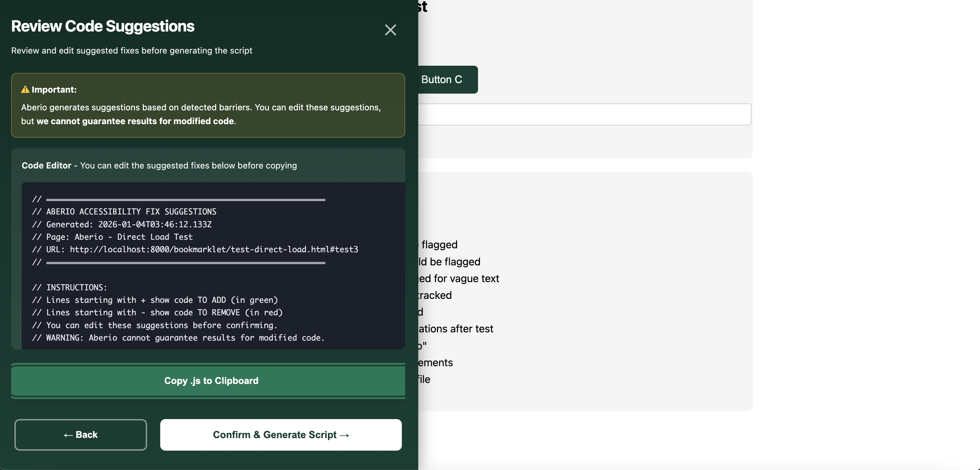Viewport: 980px width, 470px height.
Task: Click the Review Code Suggestions heading
Action: point(103,26)
